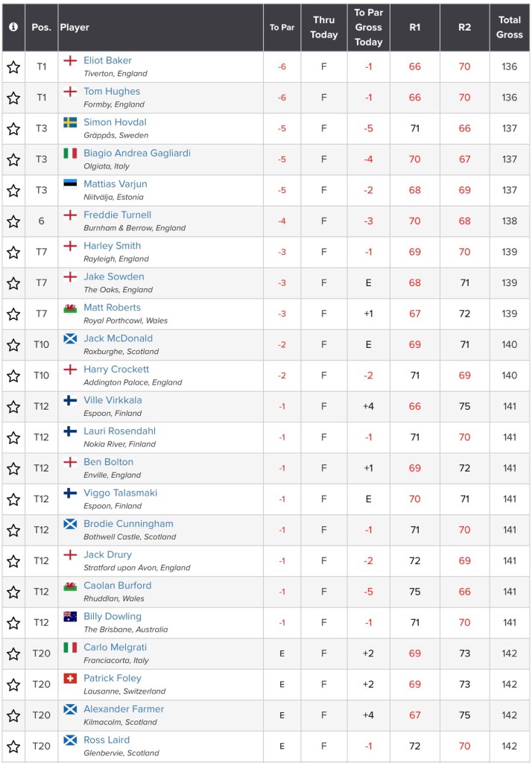
Task: Click the star icon beside Ross Laird
Action: coord(13,746)
